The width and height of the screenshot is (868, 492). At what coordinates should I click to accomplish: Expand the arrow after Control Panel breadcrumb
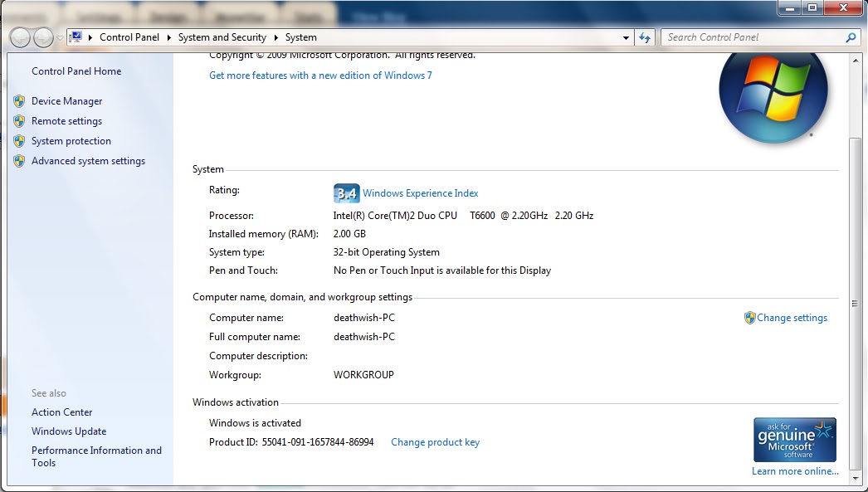coord(168,37)
